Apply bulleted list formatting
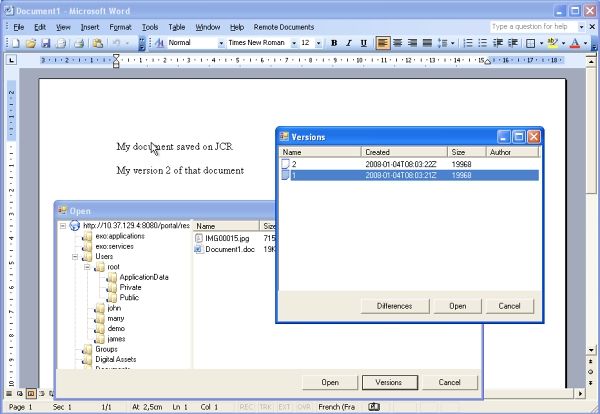 point(483,43)
